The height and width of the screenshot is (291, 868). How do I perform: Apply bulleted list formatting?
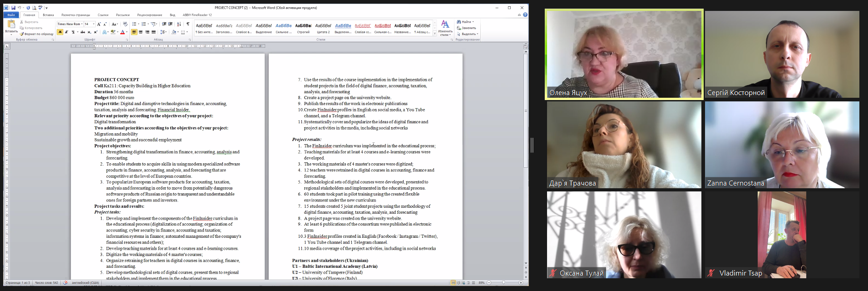point(135,24)
